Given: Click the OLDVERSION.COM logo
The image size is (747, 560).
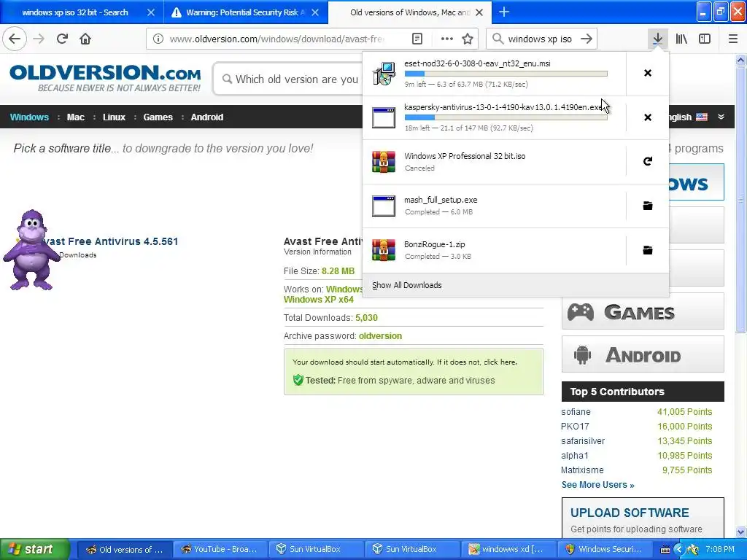Looking at the screenshot, I should point(105,78).
